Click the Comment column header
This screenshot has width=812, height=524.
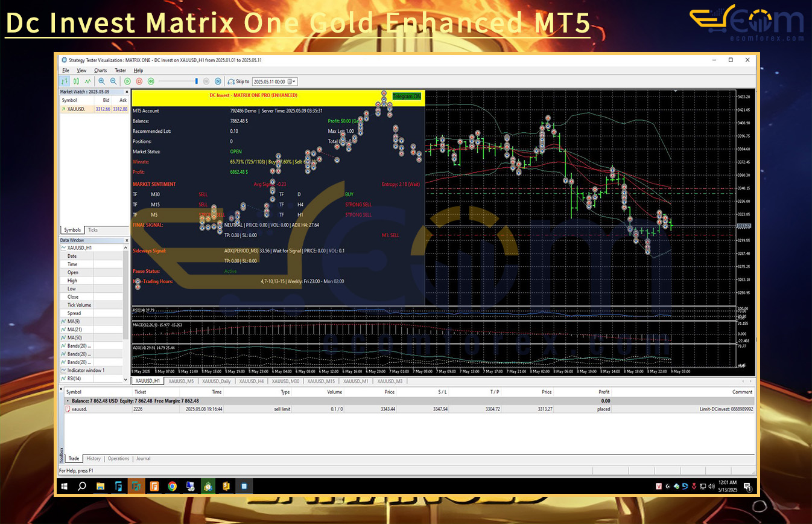(742, 392)
